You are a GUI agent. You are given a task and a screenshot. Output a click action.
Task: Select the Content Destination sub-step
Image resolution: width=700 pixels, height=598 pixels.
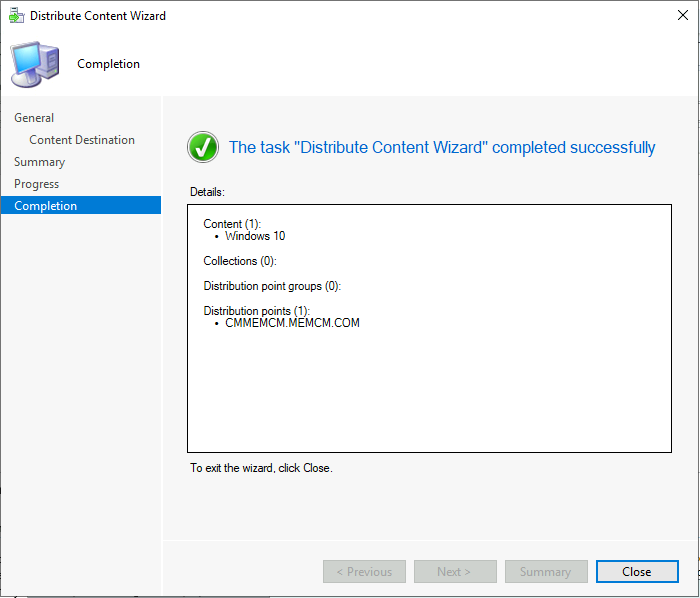tap(82, 140)
